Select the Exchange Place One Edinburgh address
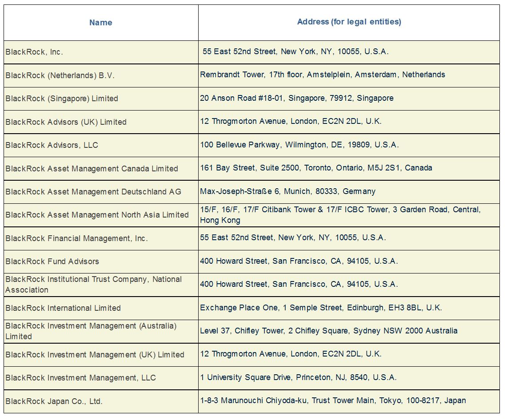 coord(349,308)
